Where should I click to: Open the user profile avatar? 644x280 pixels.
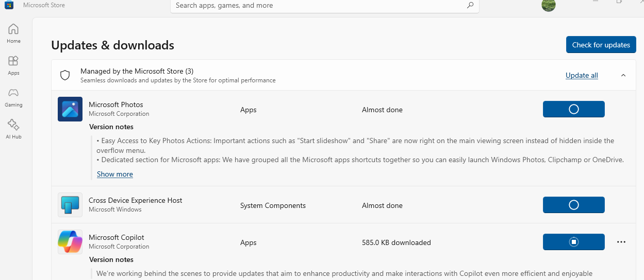tap(549, 5)
